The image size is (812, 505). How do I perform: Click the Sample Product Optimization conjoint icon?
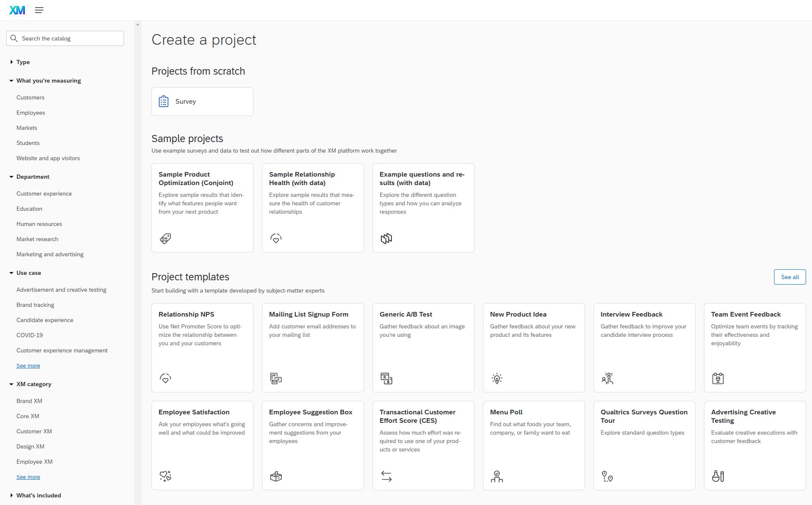click(166, 239)
